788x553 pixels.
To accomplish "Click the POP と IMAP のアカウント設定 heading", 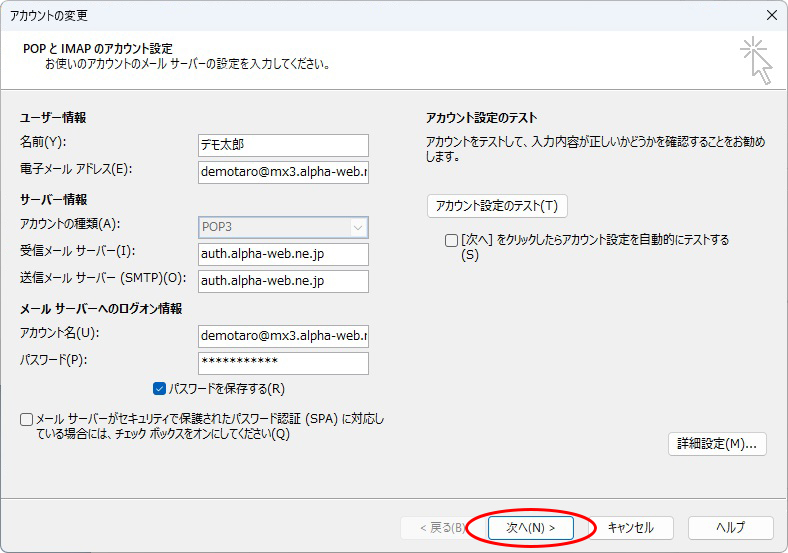I will [97, 48].
